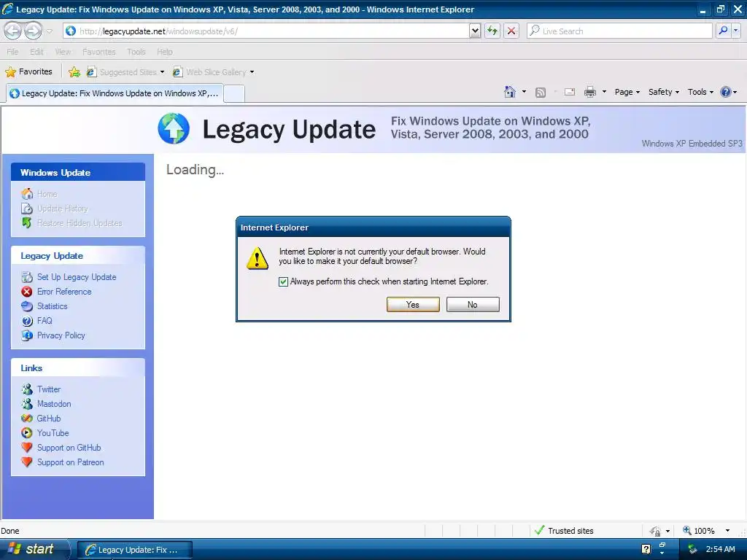747x560 pixels.
Task: Click the New Tab blank tab
Action: (234, 94)
